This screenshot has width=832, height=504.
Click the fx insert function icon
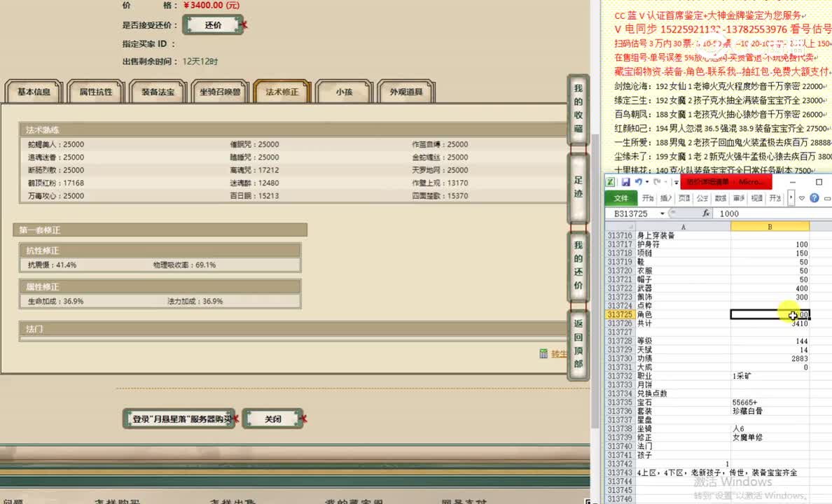pyautogui.click(x=706, y=213)
